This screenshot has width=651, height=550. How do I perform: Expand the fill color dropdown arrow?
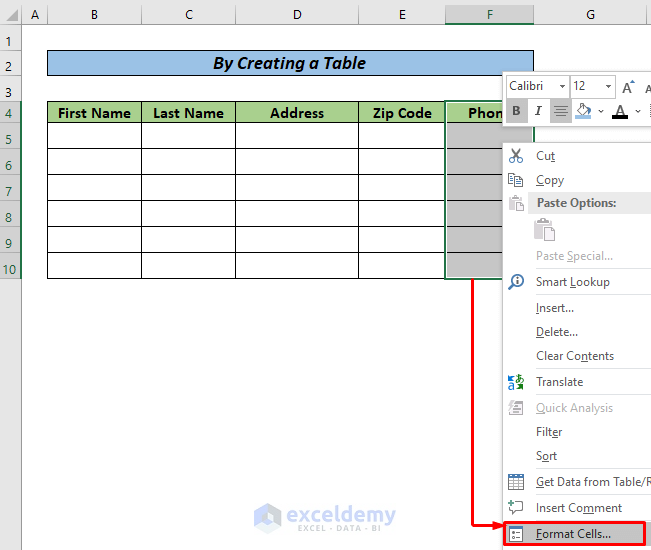[x=601, y=111]
